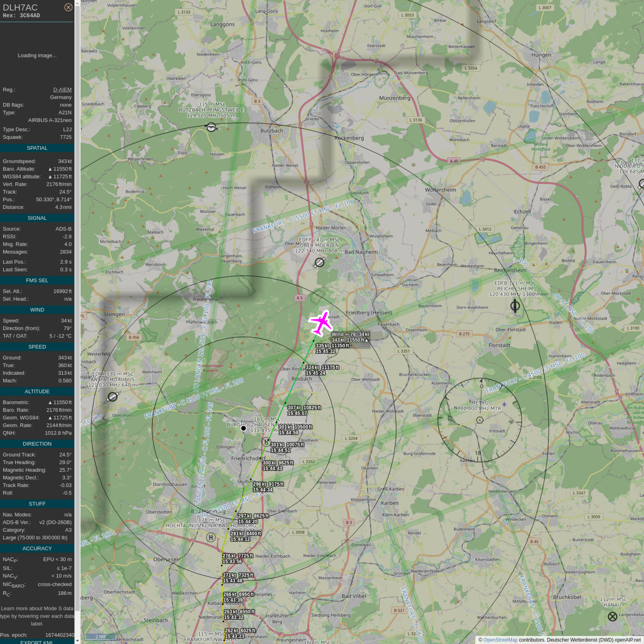This screenshot has height=644, width=644.
Task: Click the Anspach/Taunus EDFA airfield icon
Action: click(x=113, y=397)
